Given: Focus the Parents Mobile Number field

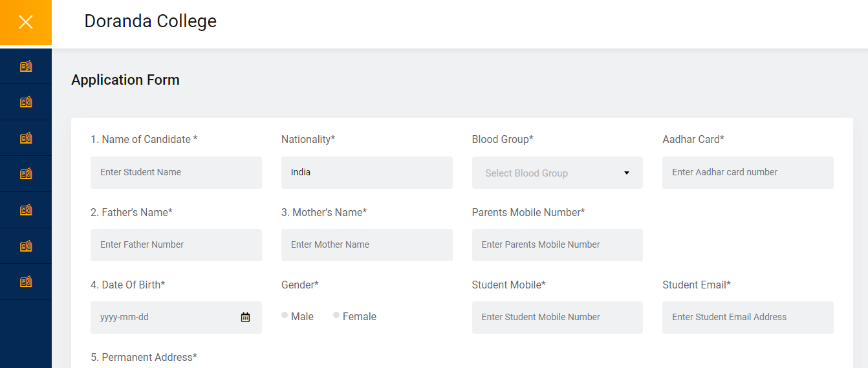Looking at the screenshot, I should [x=557, y=245].
